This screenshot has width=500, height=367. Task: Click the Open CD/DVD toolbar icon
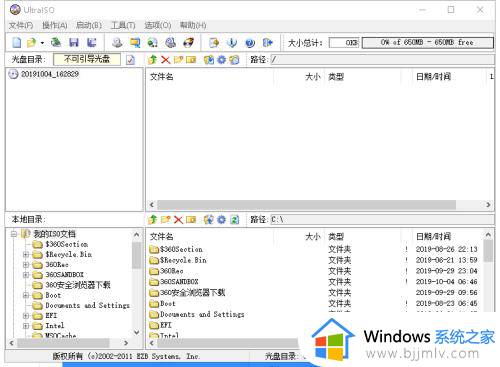56,42
